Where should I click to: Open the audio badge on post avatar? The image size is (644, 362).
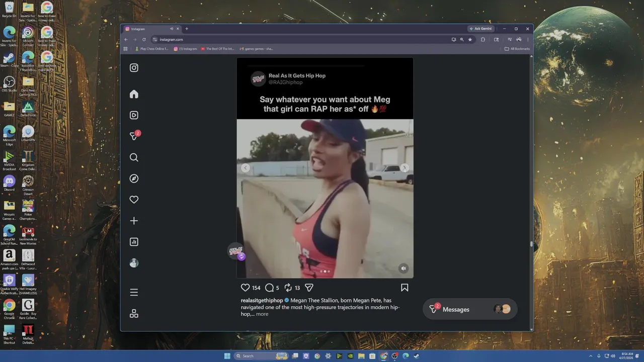pyautogui.click(x=242, y=256)
